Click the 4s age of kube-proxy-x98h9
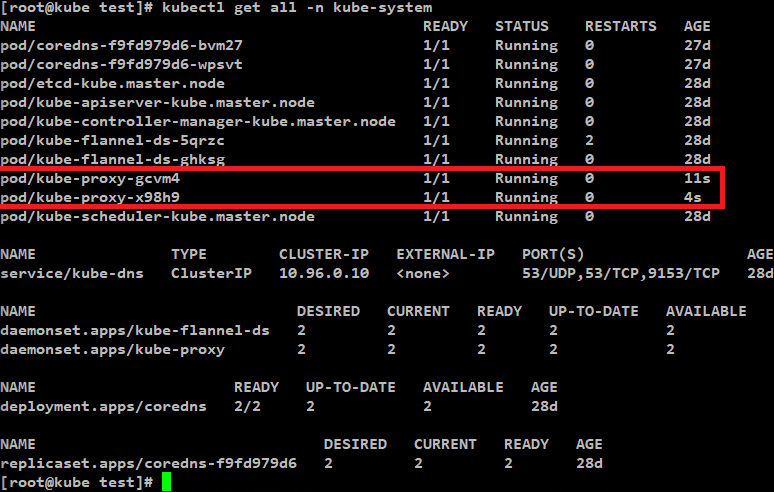 pyautogui.click(x=693, y=197)
